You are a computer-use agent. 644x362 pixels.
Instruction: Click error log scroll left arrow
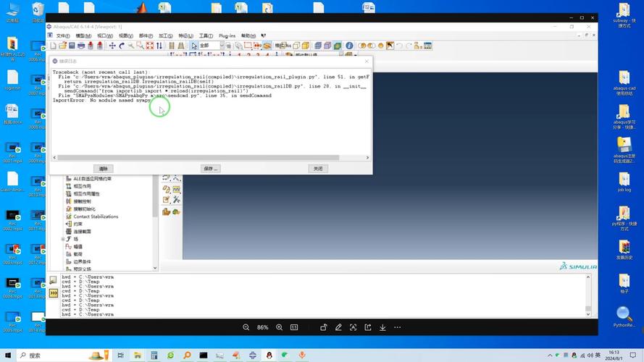pos(54,158)
